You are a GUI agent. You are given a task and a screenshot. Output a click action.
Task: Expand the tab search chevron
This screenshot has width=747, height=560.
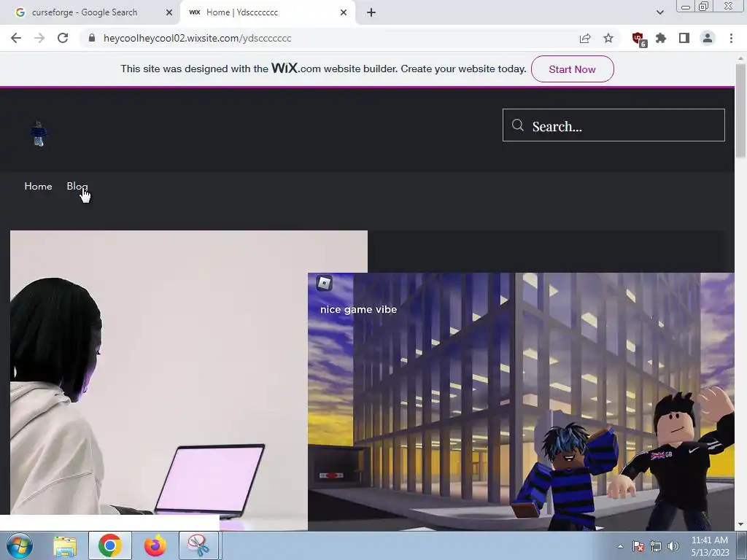[x=659, y=12]
